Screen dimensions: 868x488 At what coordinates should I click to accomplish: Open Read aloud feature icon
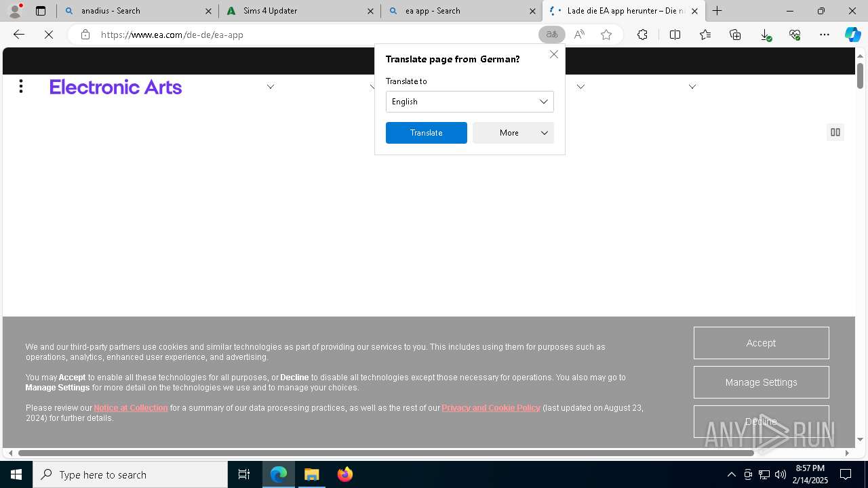tap(579, 35)
